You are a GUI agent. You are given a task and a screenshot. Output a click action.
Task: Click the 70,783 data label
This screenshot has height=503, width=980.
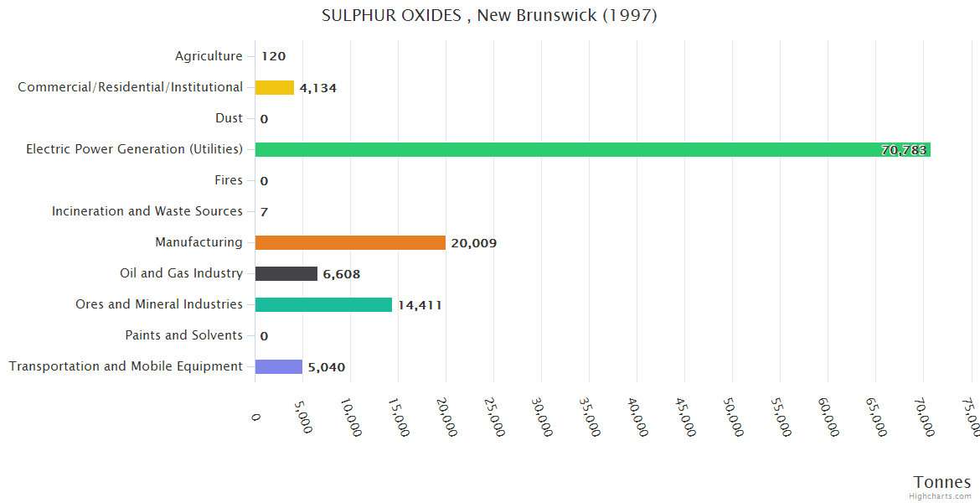904,150
